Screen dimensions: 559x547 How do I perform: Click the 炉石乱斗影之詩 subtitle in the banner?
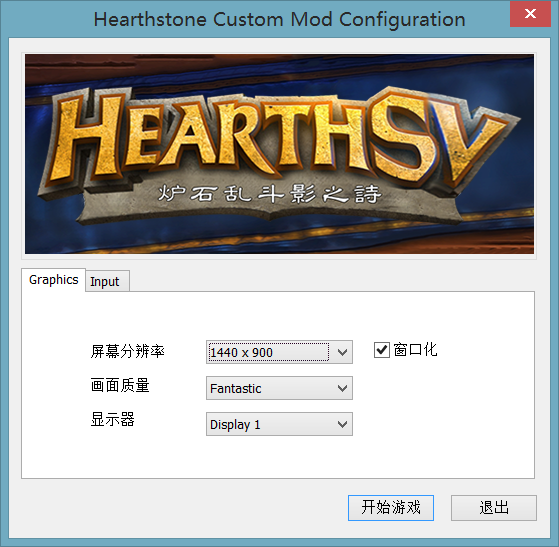coord(270,194)
